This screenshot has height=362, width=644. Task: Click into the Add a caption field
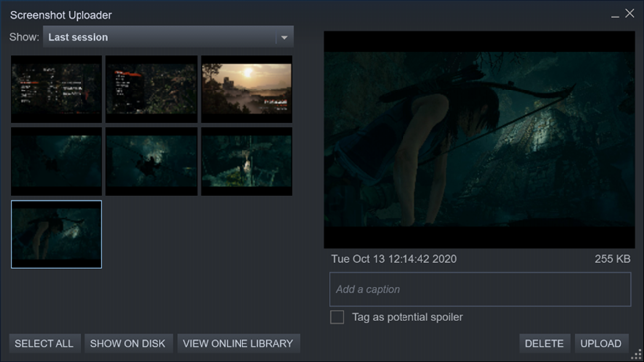click(x=480, y=289)
